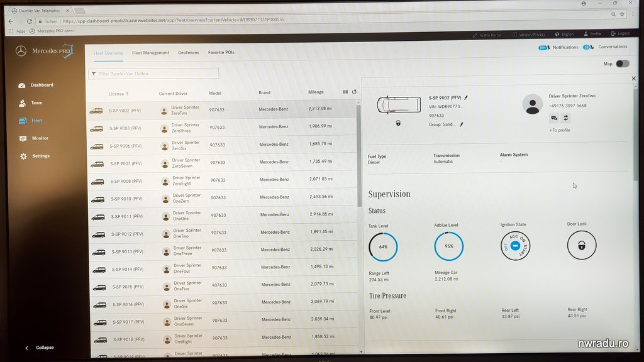The height and width of the screenshot is (362, 644).
Task: Open browser three-dot menu
Action: [633, 14]
